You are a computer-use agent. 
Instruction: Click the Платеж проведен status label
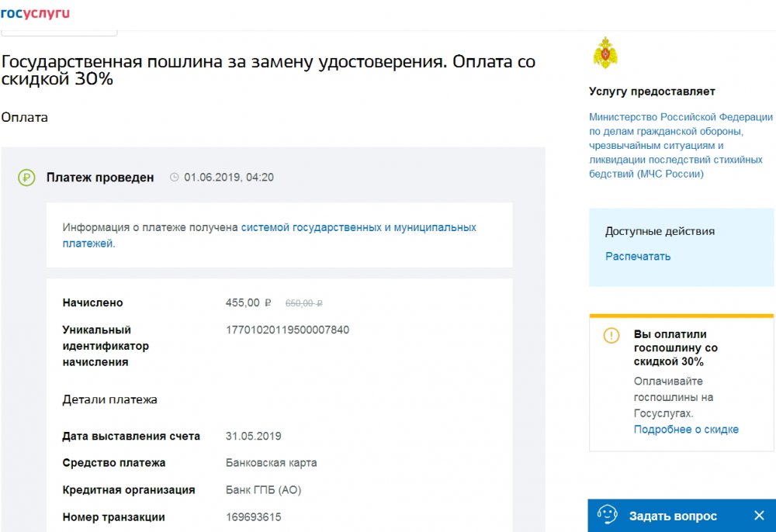coord(100,178)
